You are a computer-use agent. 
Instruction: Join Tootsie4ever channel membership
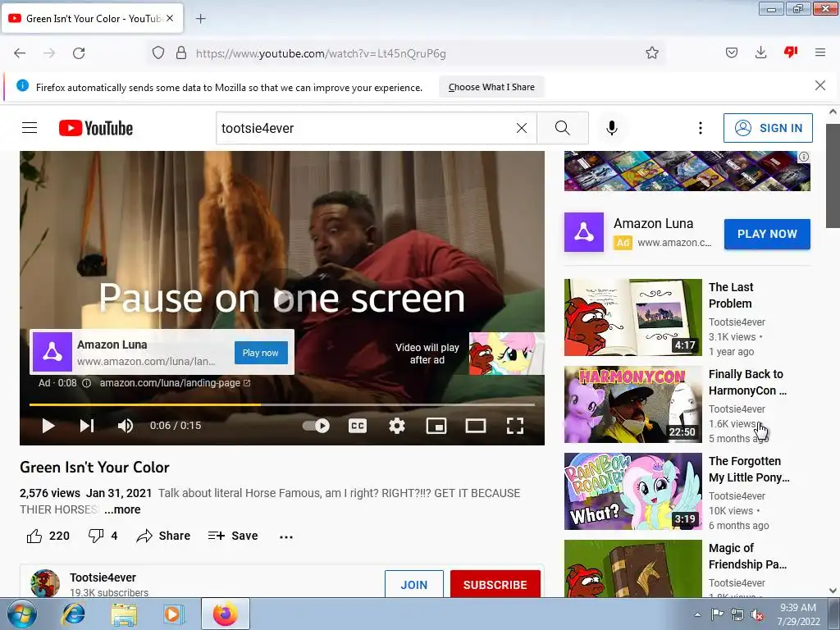(x=414, y=584)
